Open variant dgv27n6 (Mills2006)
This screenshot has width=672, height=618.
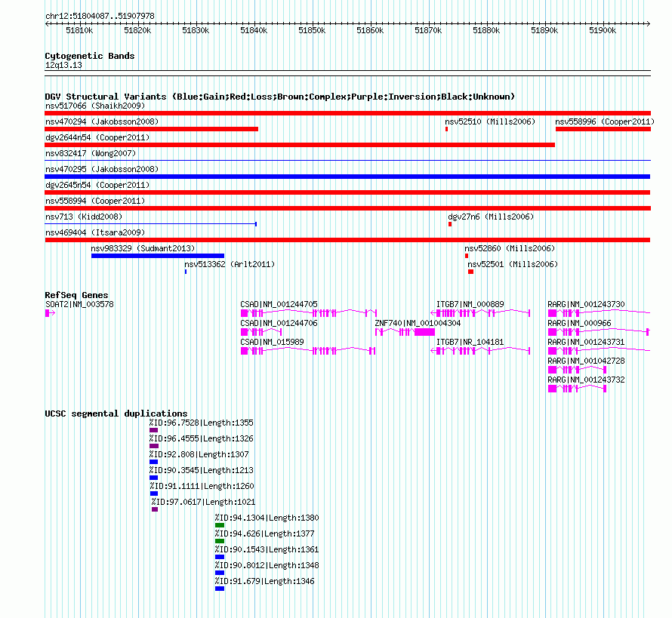point(450,224)
